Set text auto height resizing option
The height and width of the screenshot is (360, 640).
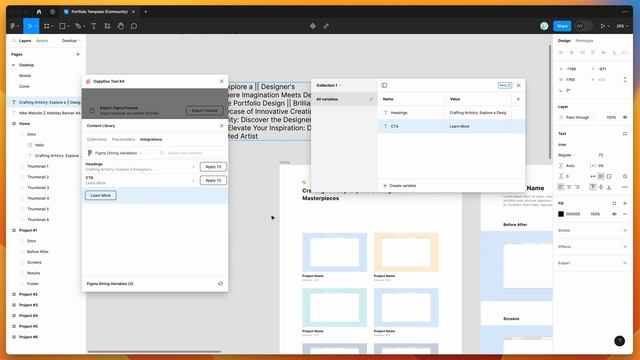tap(601, 176)
